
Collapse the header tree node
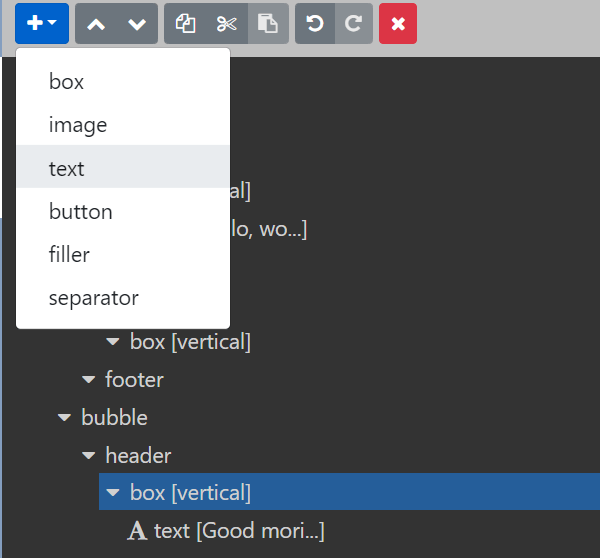coord(89,455)
